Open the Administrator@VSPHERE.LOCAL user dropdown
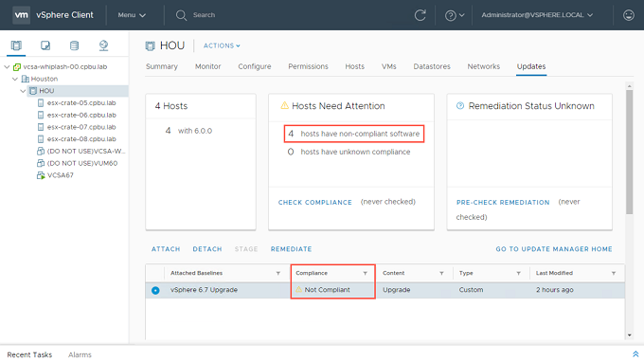The width and height of the screenshot is (644, 362). 537,15
